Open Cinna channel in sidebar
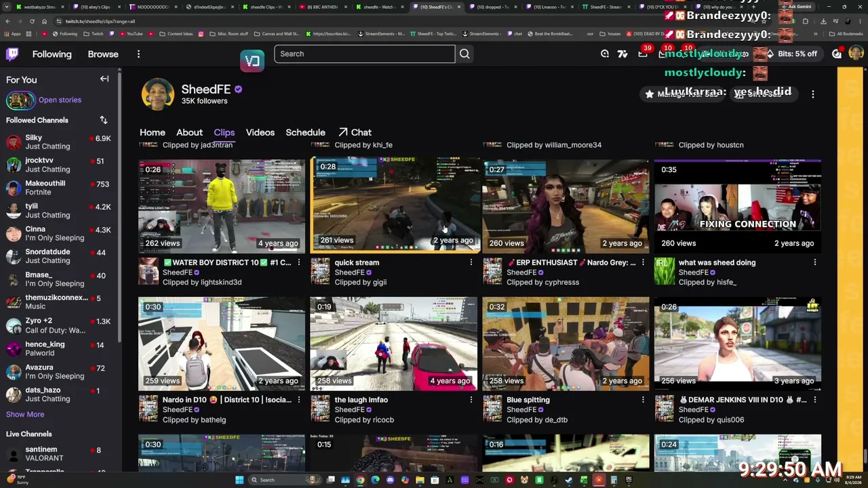The image size is (868, 488). pos(61,233)
